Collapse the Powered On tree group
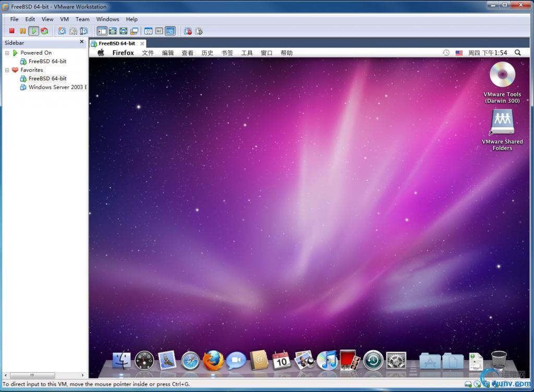 (7, 53)
